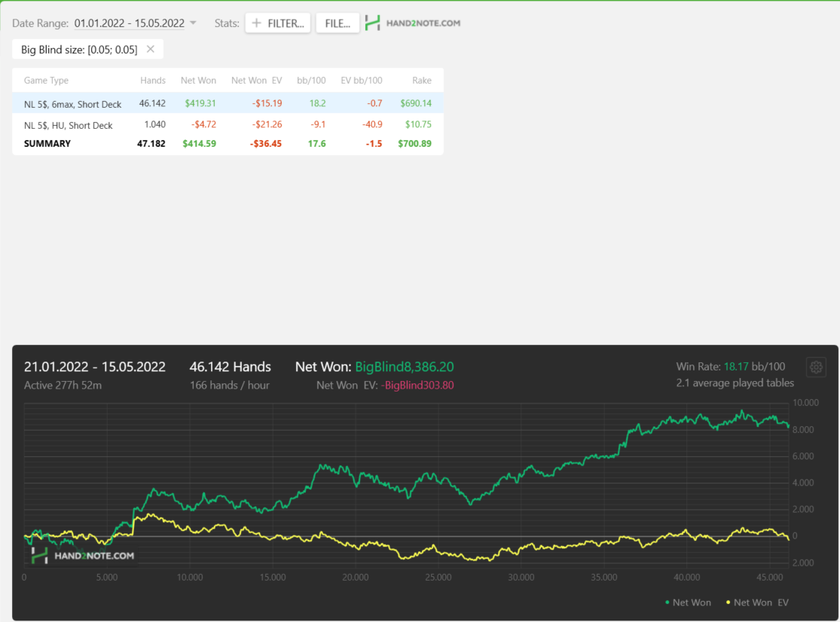Click the 47.182 summary hands total
The image size is (840, 622).
pyautogui.click(x=151, y=144)
